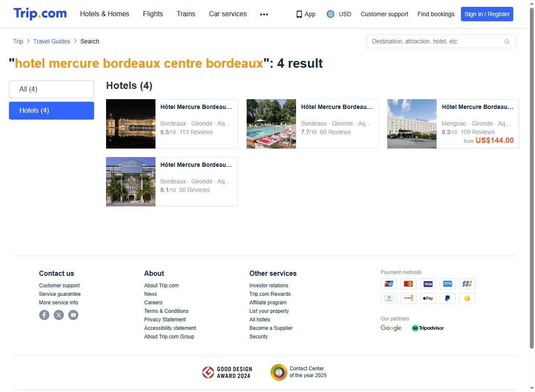Open Trip.com Rewards footer link
Viewport: 535px width, 392px height.
[x=270, y=294]
